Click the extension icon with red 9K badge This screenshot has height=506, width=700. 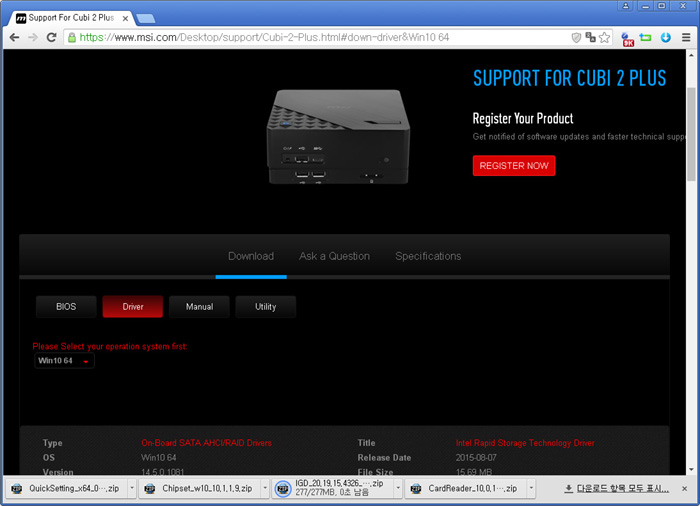pos(627,39)
